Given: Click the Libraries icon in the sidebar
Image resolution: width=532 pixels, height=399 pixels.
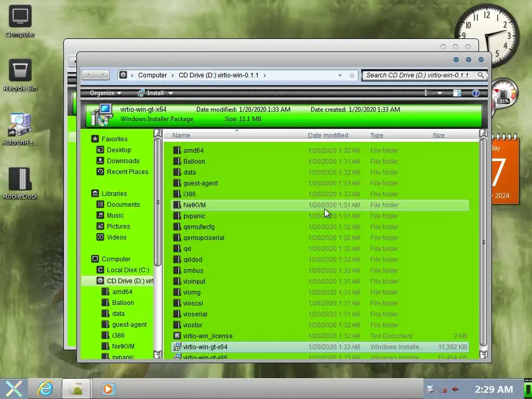Looking at the screenshot, I should tap(95, 193).
